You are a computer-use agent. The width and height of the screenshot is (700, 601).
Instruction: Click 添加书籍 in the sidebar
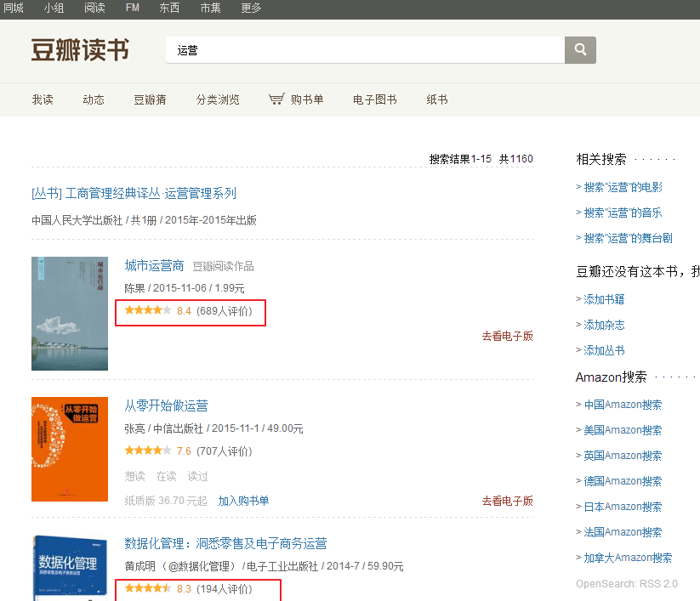(604, 298)
